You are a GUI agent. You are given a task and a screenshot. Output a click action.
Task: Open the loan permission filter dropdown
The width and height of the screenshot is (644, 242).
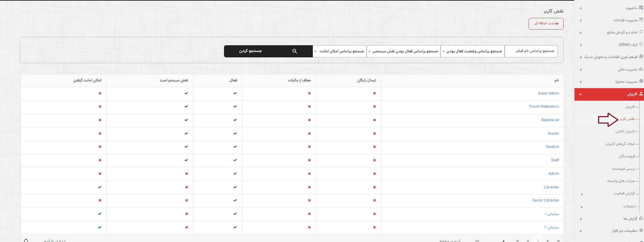pos(340,51)
